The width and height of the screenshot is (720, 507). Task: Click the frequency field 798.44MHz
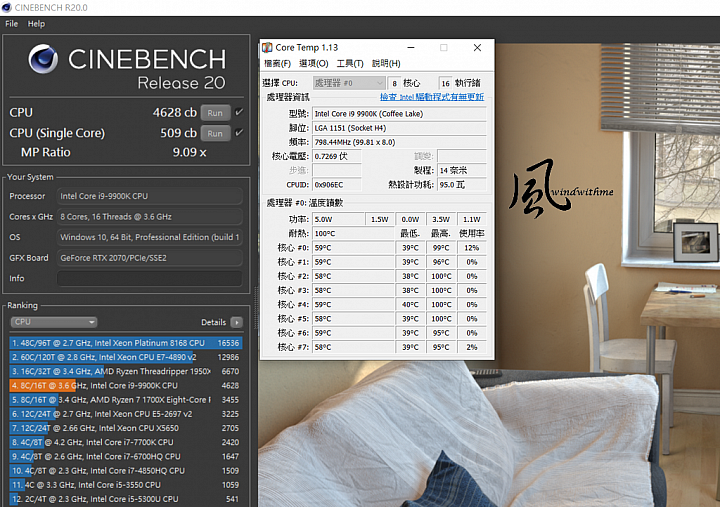(399, 142)
